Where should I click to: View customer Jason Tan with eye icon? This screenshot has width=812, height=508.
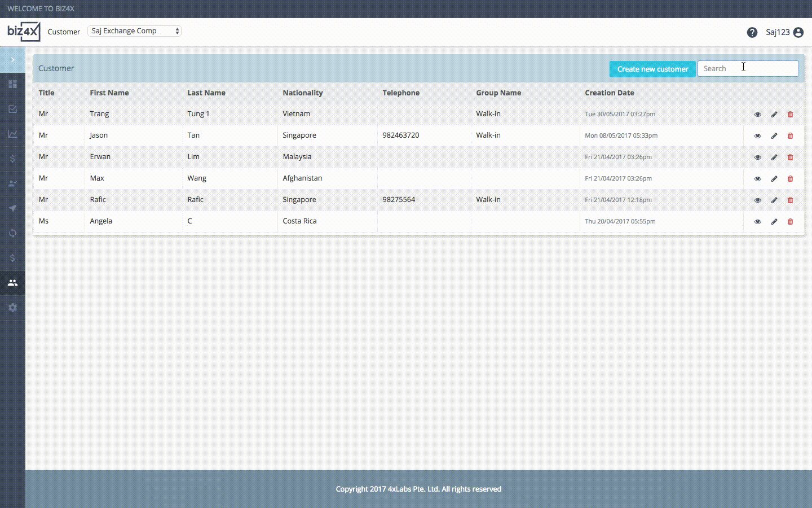point(758,135)
